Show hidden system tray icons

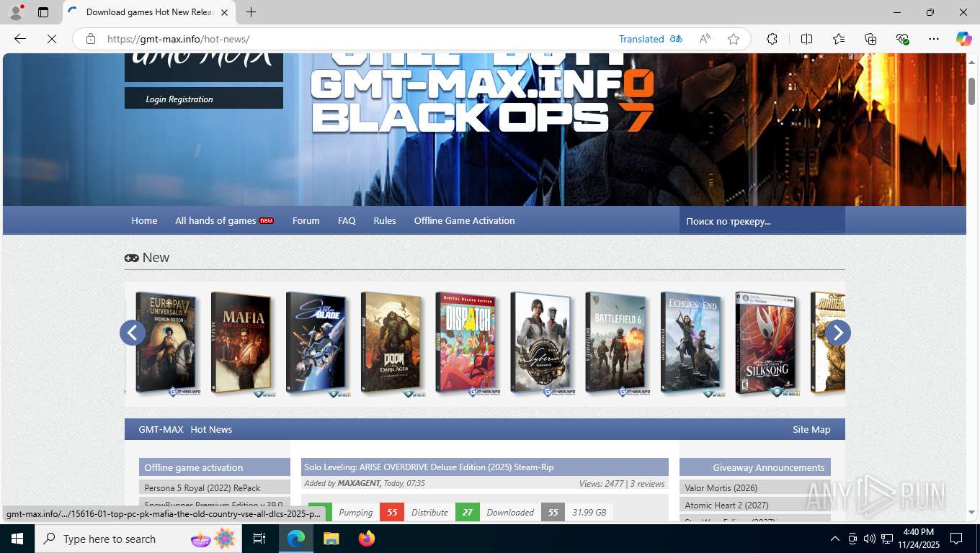point(834,539)
